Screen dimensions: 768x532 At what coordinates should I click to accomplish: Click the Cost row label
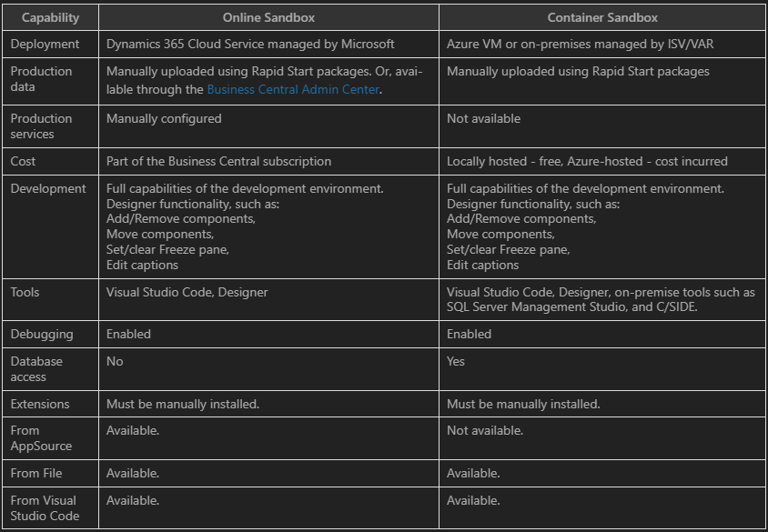tap(23, 162)
